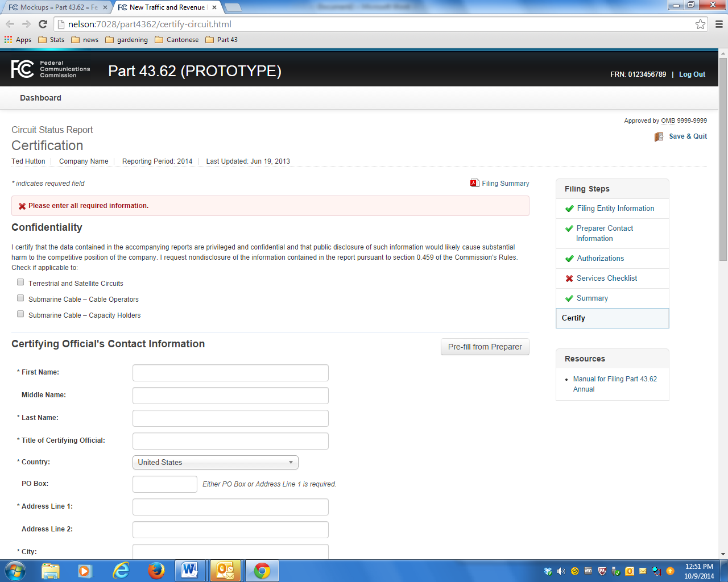Click into the First Name field
Screen dimensions: 728x582
pyautogui.click(x=230, y=373)
